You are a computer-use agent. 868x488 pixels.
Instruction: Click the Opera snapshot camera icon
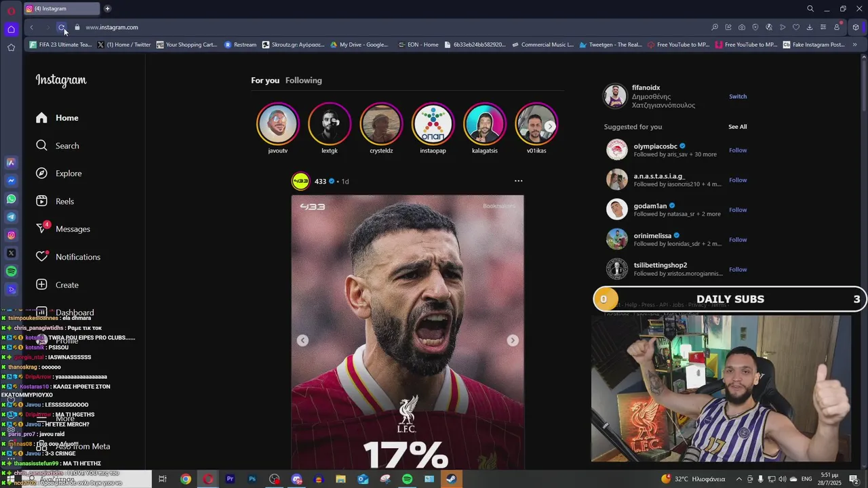[x=742, y=27]
